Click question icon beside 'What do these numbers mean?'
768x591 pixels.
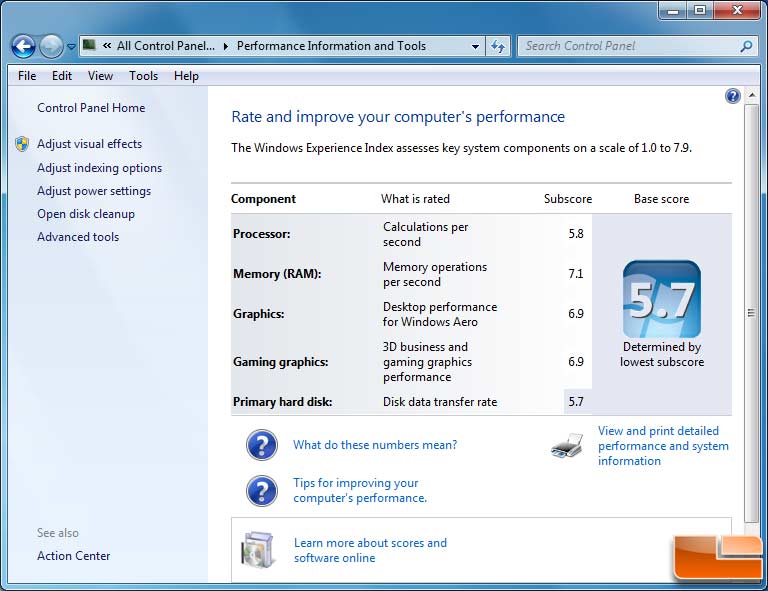pos(262,445)
